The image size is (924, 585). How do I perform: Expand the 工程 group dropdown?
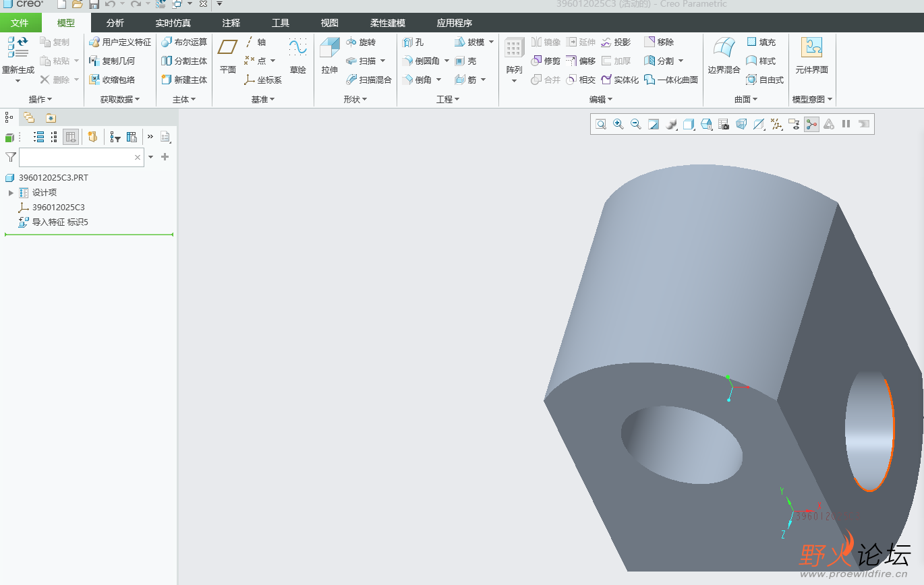pos(448,99)
